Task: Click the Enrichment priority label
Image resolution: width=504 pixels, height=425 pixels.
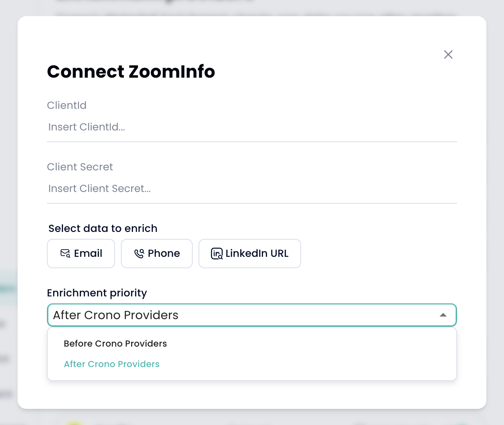Action: [x=97, y=293]
